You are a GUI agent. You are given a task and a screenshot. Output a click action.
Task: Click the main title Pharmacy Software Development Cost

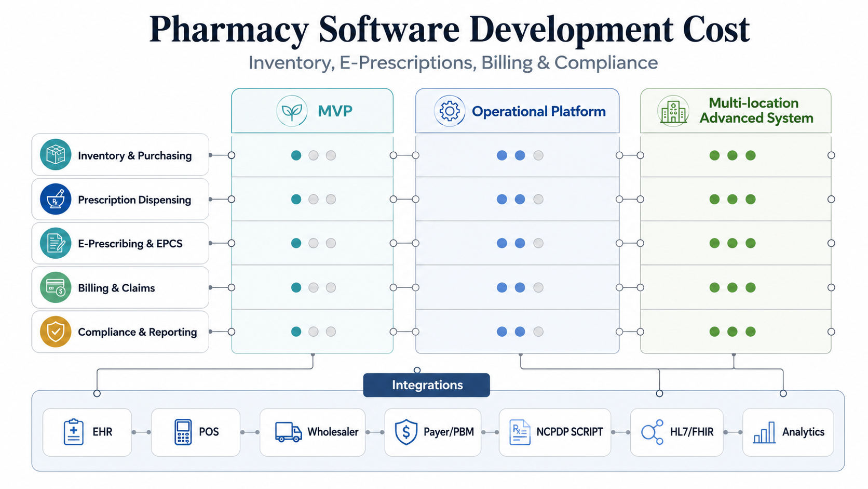pyautogui.click(x=450, y=29)
